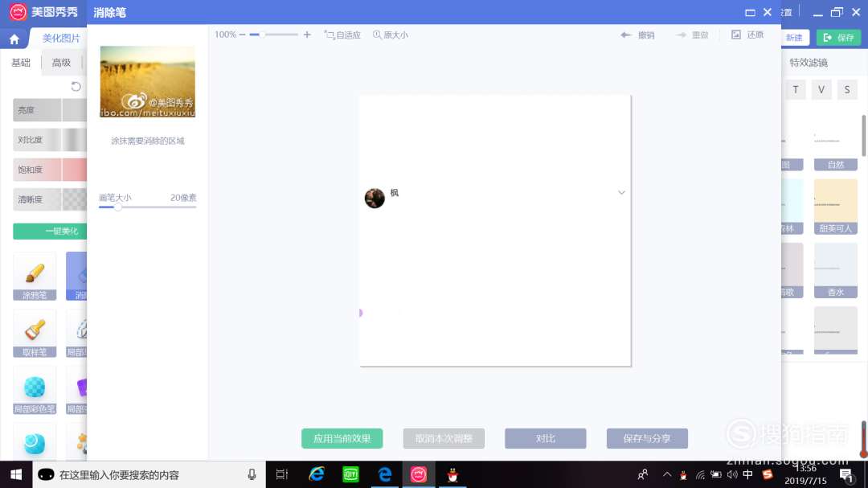Zoom in with the plus icon
868x488 pixels.
[307, 35]
